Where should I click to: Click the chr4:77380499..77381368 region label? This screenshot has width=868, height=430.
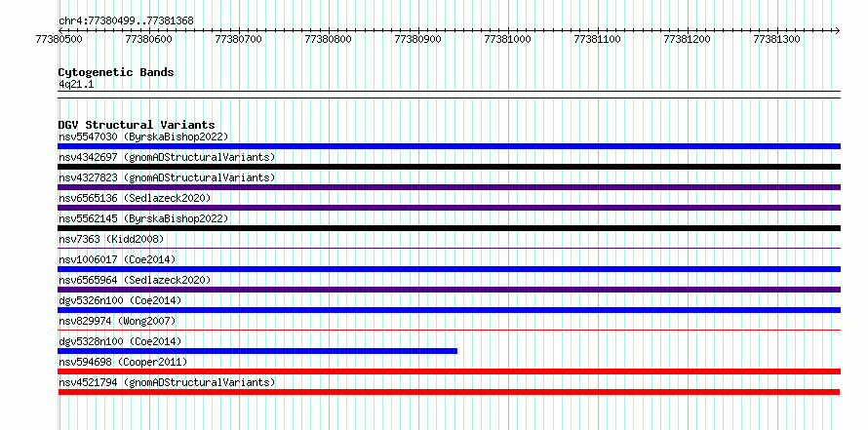coord(126,21)
